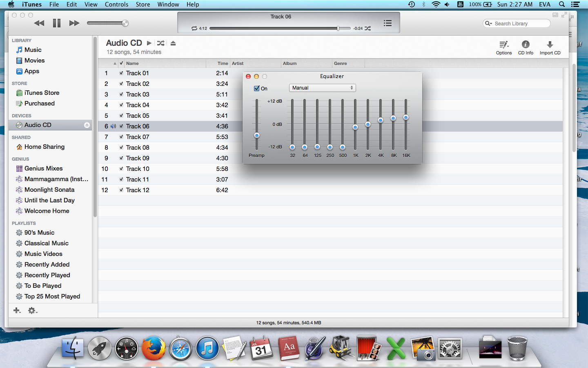Image resolution: width=588 pixels, height=368 pixels.
Task: Select iTunes Store in the sidebar
Action: (42, 93)
